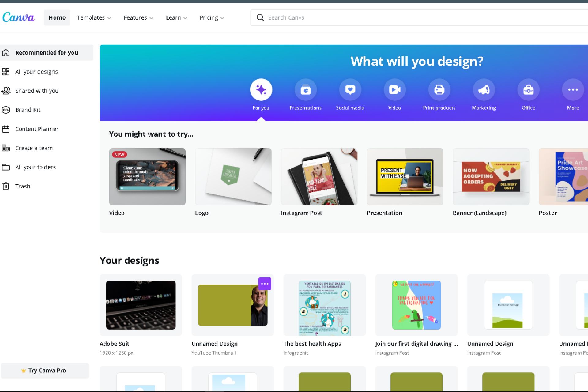Open the Unnamed Design YouTube Thumbnail
Screen dimensions: 588x392
(232, 305)
